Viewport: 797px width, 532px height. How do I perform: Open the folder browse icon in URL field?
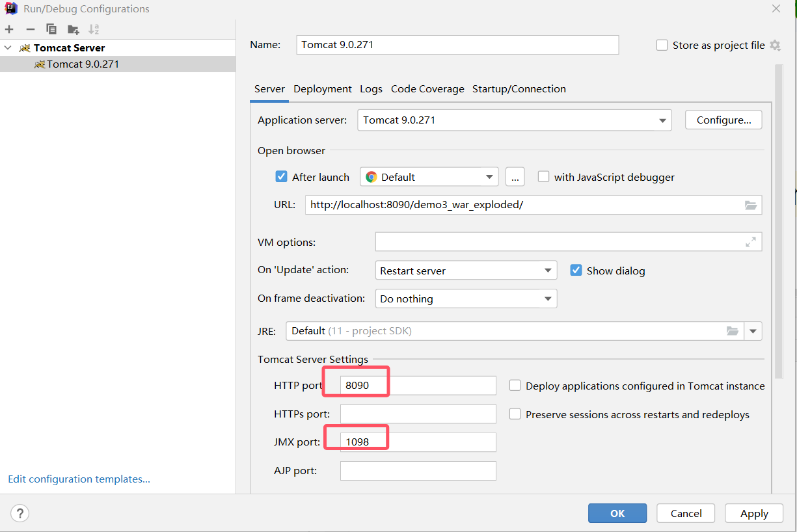[751, 205]
